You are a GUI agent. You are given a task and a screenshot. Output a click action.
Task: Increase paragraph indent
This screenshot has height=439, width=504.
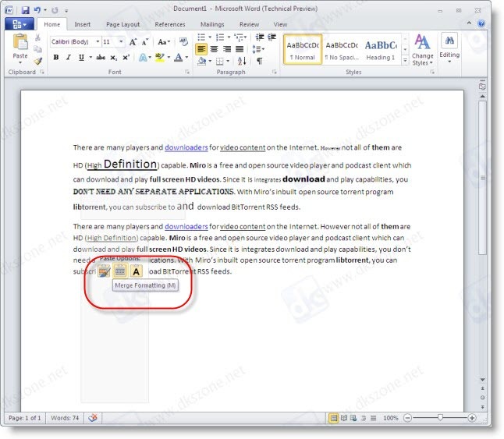click(x=272, y=37)
